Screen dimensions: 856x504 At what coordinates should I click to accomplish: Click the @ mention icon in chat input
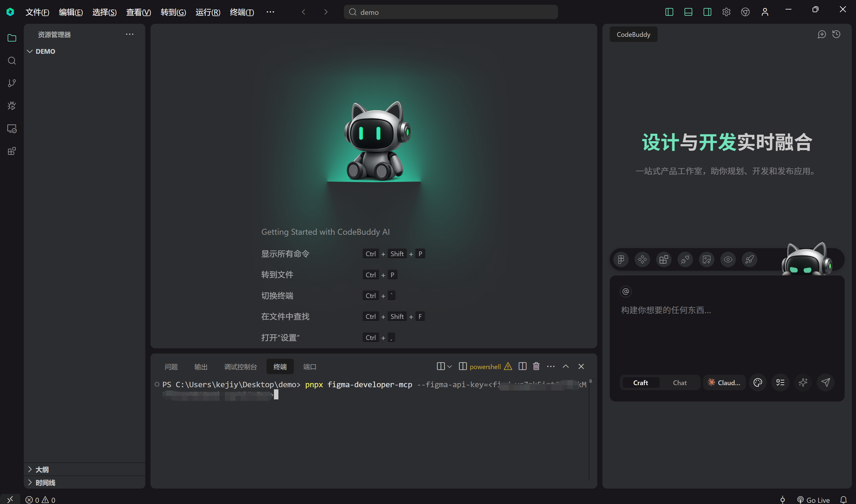point(625,292)
